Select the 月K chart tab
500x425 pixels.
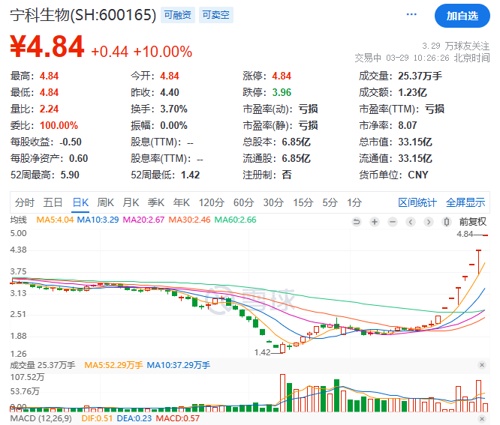(x=131, y=202)
